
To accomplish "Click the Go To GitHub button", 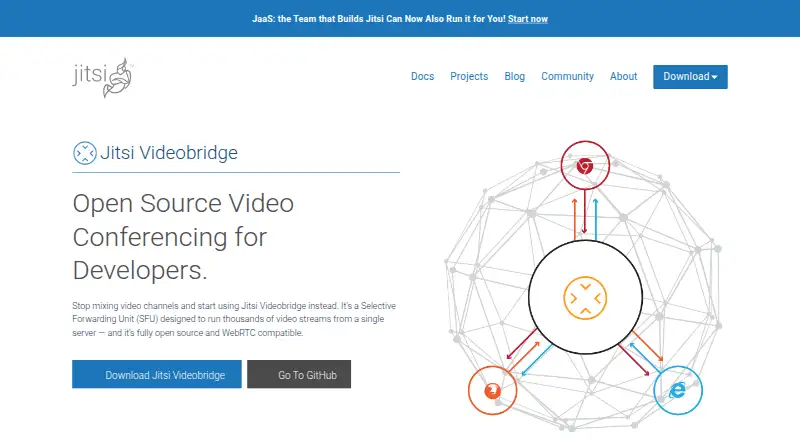I will pyautogui.click(x=299, y=374).
